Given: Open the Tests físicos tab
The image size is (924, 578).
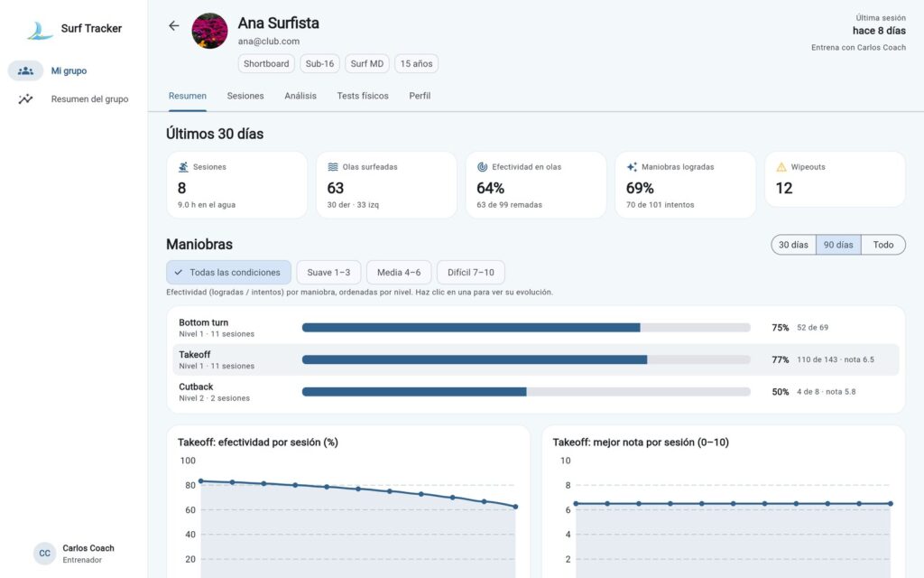Looking at the screenshot, I should pyautogui.click(x=363, y=96).
